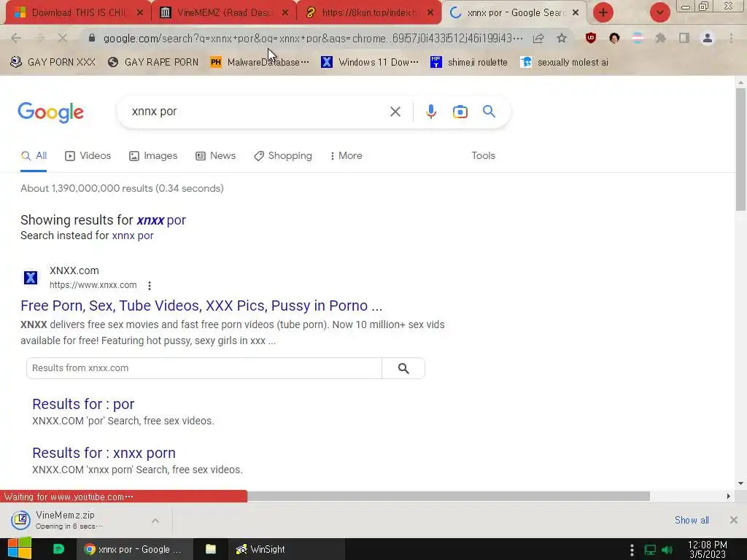This screenshot has width=747, height=560.
Task: Start a voice search with the microphone
Action: 430,112
